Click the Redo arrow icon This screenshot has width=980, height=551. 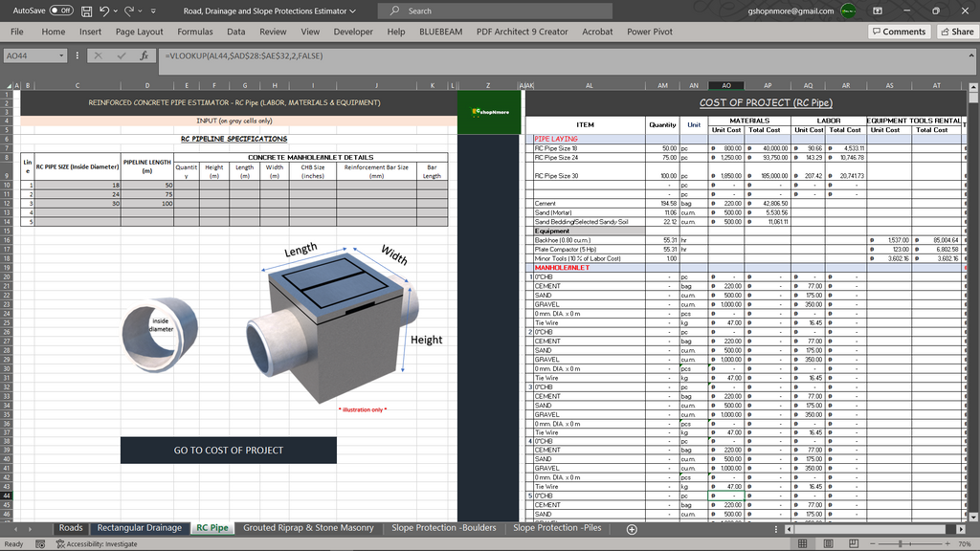(x=129, y=11)
